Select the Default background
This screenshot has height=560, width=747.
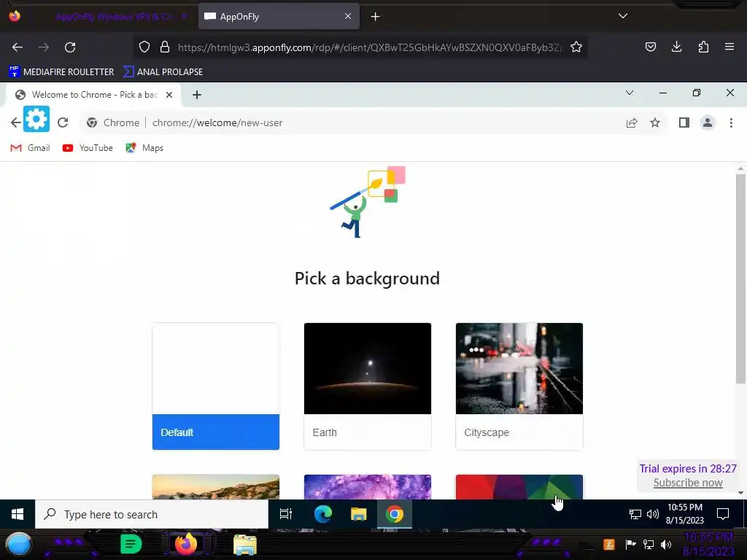coord(216,386)
